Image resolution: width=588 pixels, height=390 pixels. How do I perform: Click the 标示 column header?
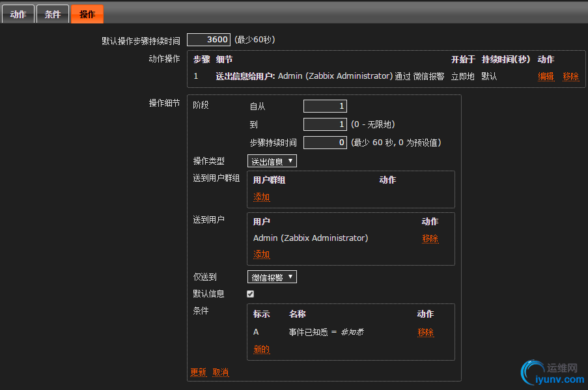pos(261,314)
